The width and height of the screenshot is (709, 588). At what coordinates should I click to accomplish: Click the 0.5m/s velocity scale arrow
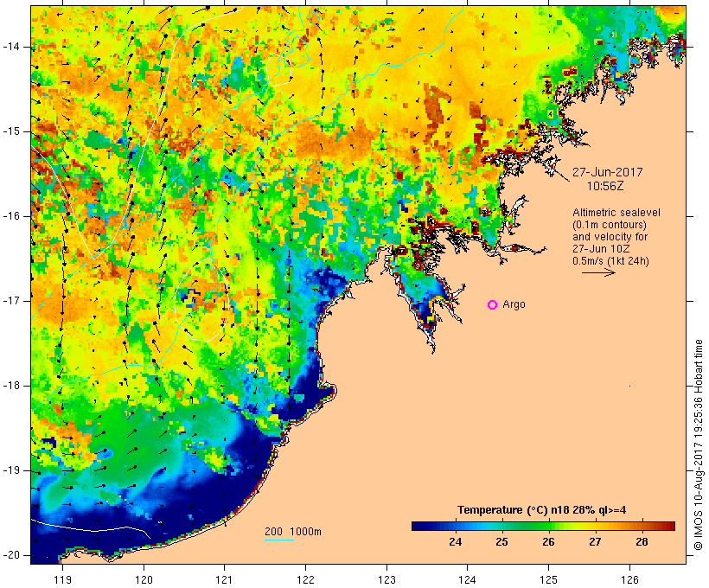[598, 272]
